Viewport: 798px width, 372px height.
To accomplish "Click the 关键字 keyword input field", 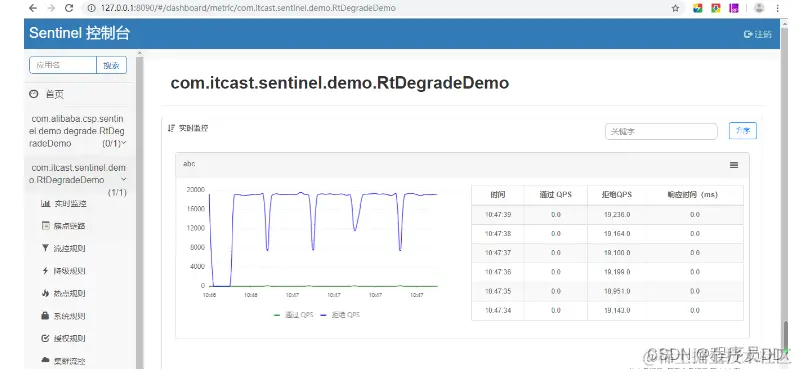I will click(661, 131).
